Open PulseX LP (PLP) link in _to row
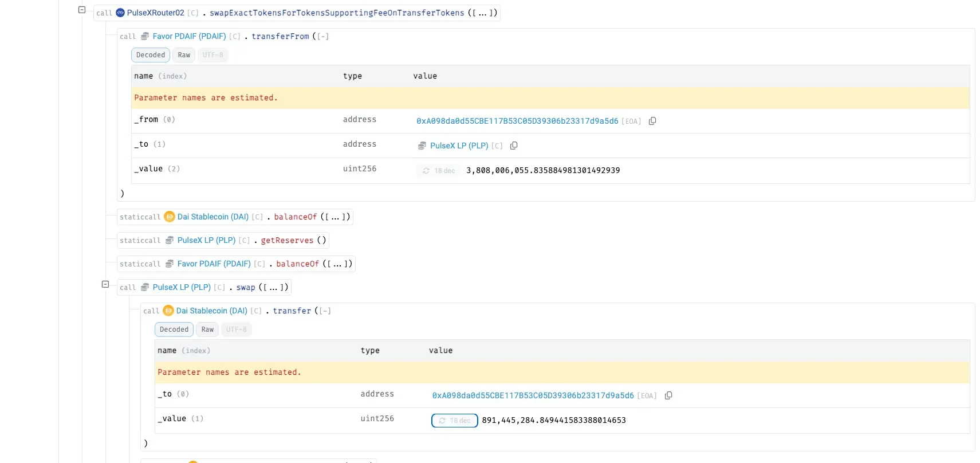Image resolution: width=980 pixels, height=463 pixels. pos(459,146)
